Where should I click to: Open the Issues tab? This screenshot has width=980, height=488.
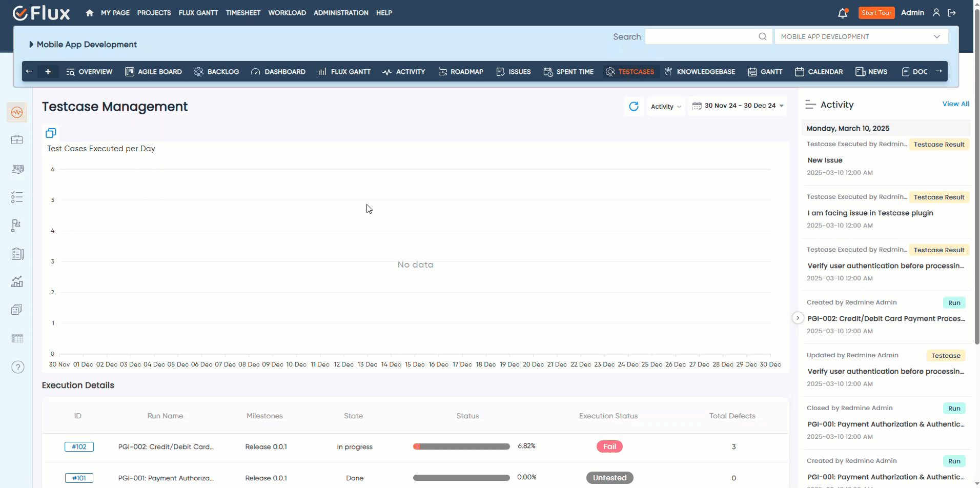pos(514,72)
